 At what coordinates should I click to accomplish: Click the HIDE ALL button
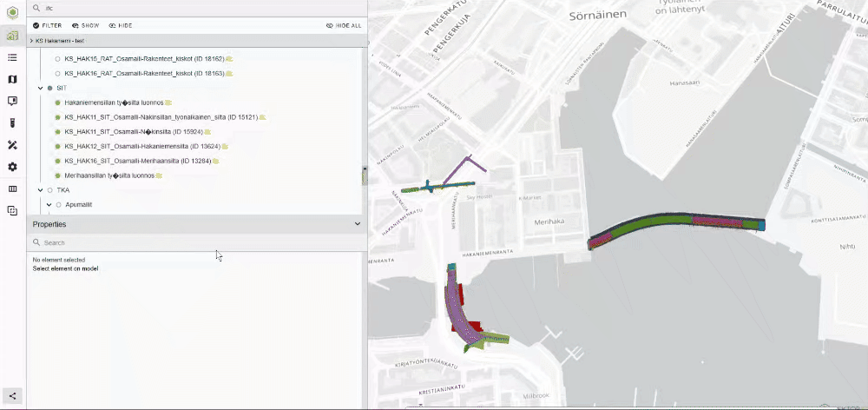click(x=344, y=25)
